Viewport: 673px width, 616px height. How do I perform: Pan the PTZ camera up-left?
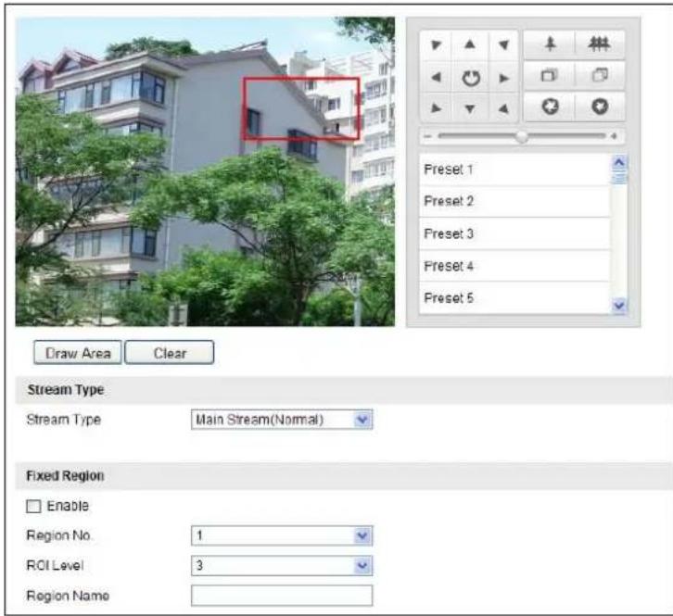click(x=436, y=45)
